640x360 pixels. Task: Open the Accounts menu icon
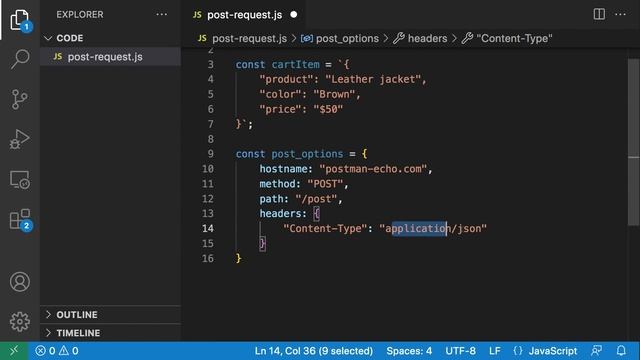(x=20, y=282)
